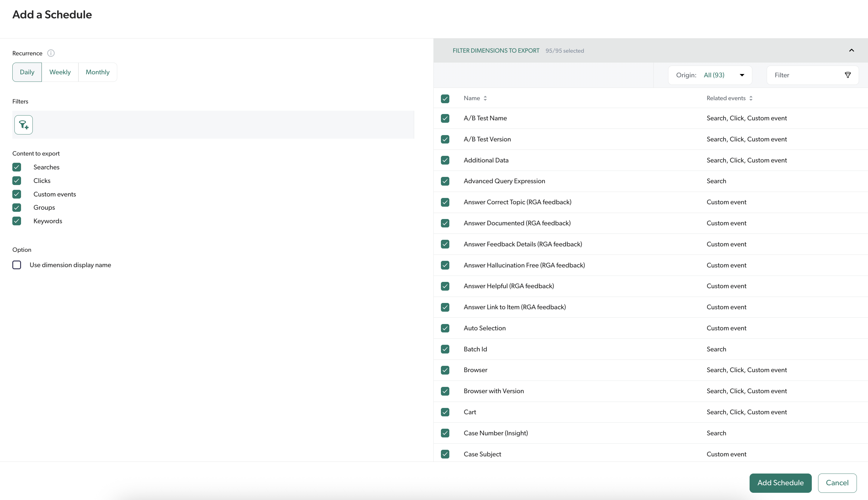Viewport: 868px width, 500px height.
Task: Uncheck the Auto Selection dimension
Action: (x=445, y=328)
